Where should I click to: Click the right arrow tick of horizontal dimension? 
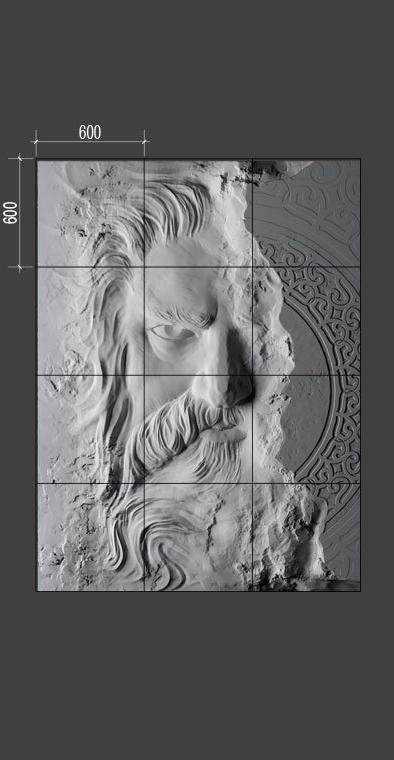[144, 141]
